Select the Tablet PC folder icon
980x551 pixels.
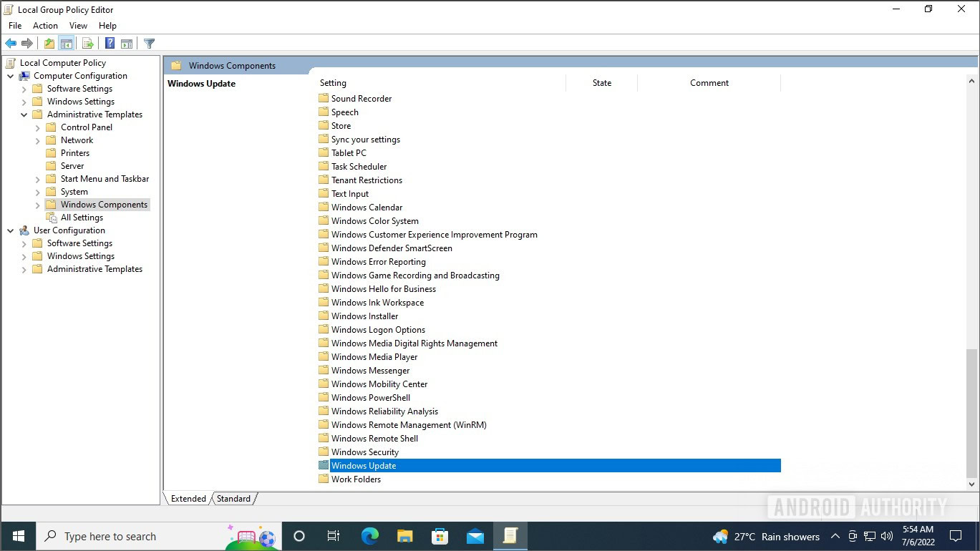(x=324, y=152)
